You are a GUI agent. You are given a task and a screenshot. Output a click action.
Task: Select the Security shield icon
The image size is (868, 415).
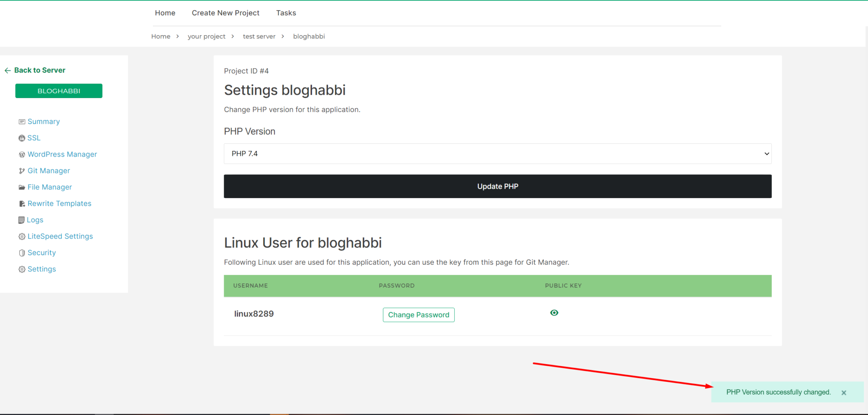pyautogui.click(x=22, y=252)
